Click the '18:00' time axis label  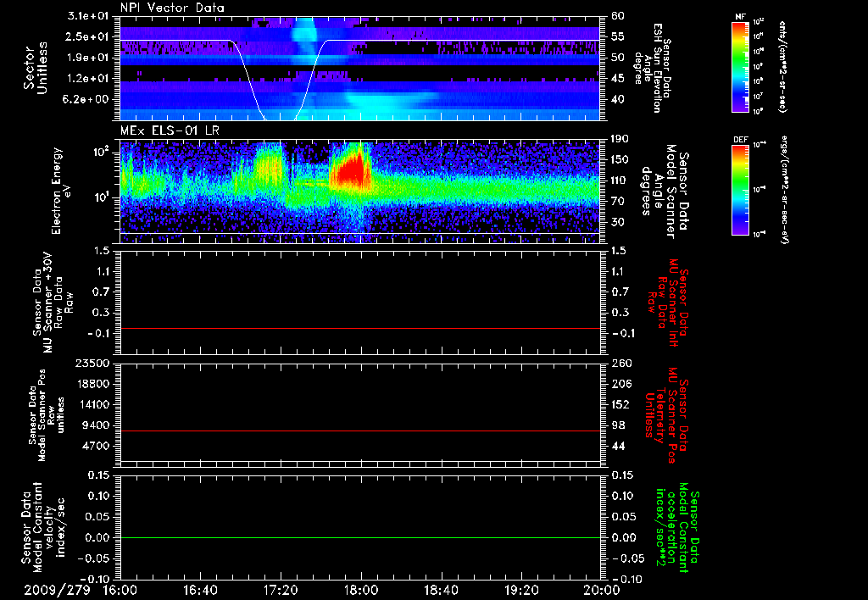point(361,590)
